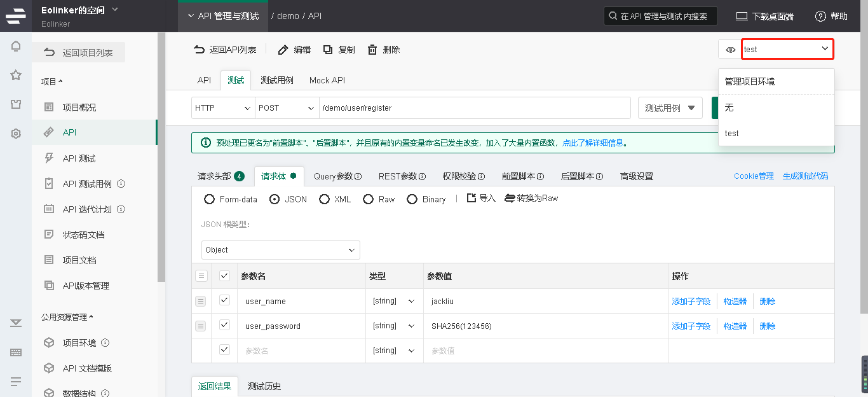Open REST参数 tab

tap(402, 176)
